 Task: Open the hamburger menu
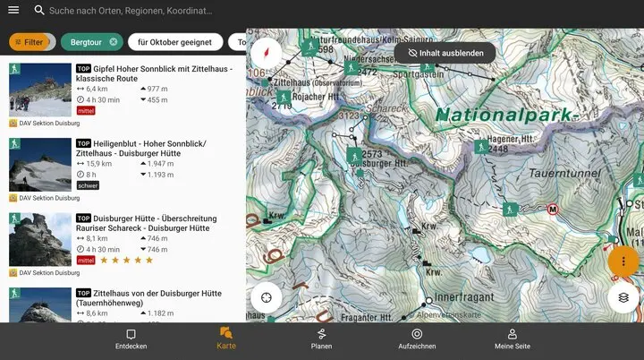pyautogui.click(x=13, y=11)
